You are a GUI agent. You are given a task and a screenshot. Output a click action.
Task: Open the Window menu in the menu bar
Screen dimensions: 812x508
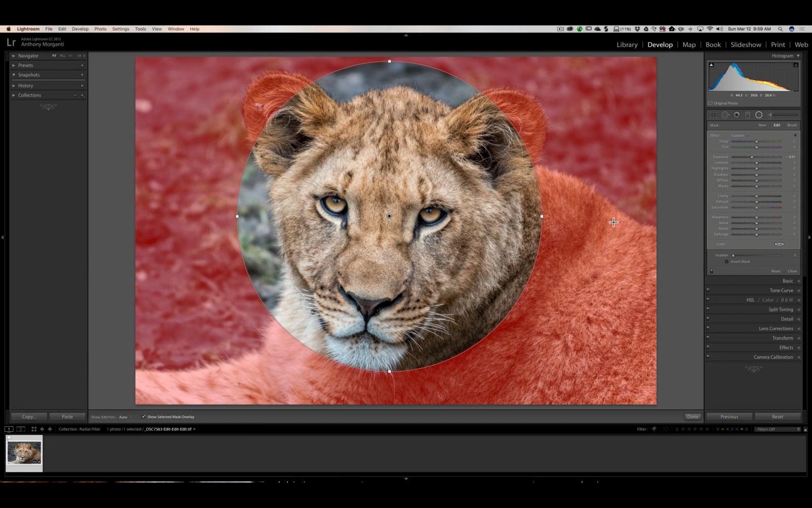176,29
